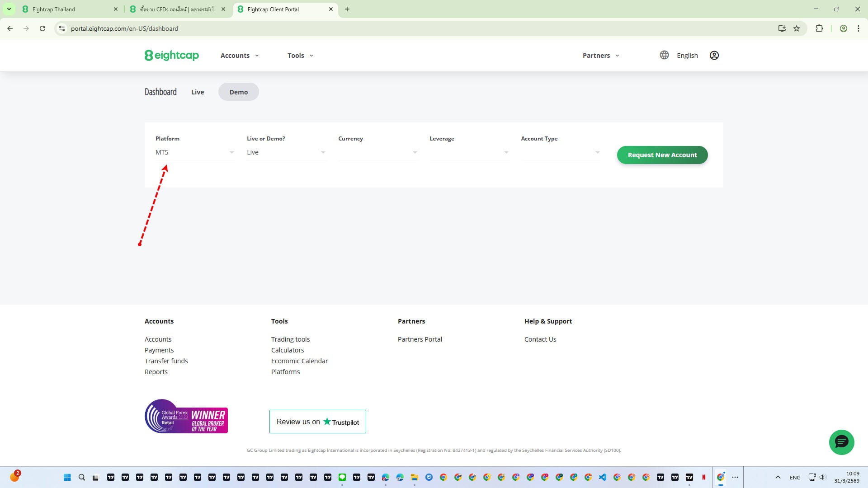
Task: Open the Windows Start menu
Action: [x=67, y=477]
